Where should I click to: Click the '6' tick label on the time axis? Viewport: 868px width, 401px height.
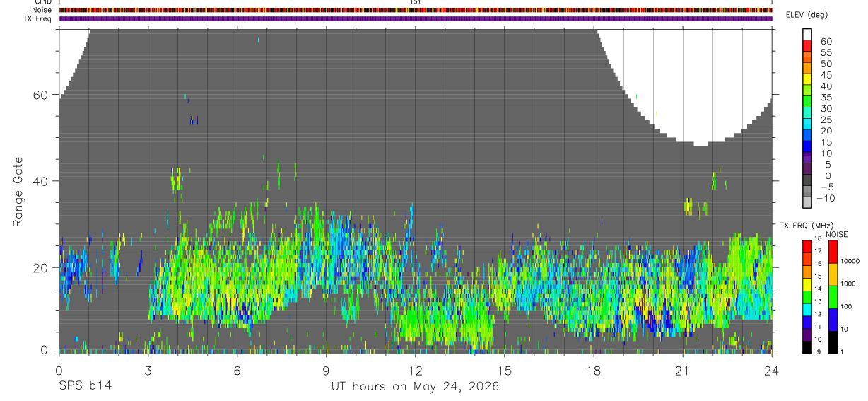point(237,371)
